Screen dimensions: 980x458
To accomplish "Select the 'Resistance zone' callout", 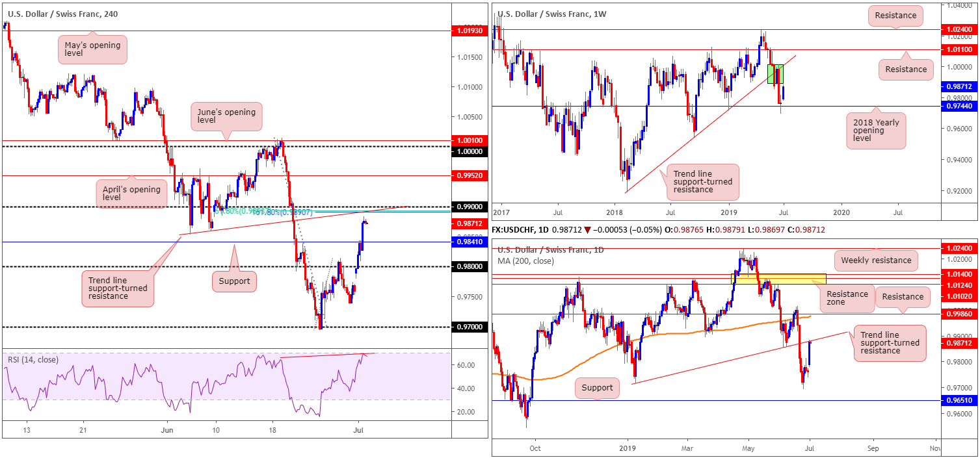I will coord(847,298).
